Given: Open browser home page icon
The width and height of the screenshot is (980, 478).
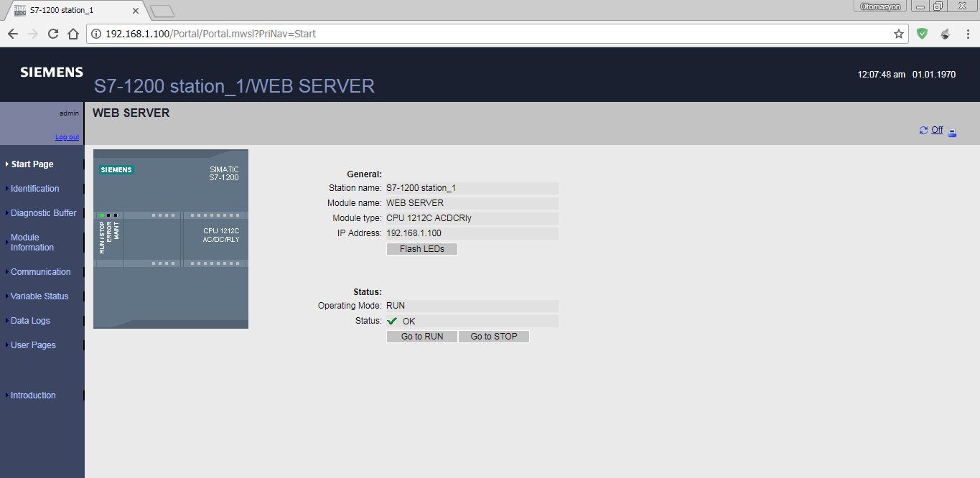Looking at the screenshot, I should coord(73,34).
